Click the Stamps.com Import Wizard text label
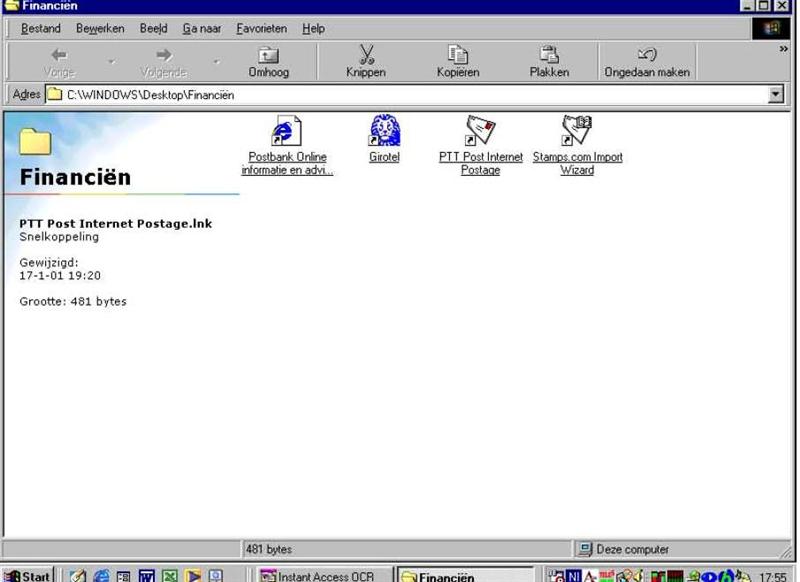The width and height of the screenshot is (800, 582). click(x=577, y=163)
